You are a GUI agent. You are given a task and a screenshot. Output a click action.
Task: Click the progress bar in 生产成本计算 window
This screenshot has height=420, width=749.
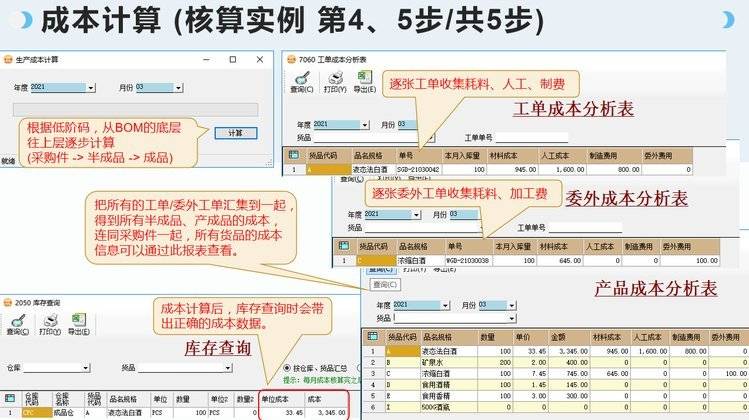[133, 108]
